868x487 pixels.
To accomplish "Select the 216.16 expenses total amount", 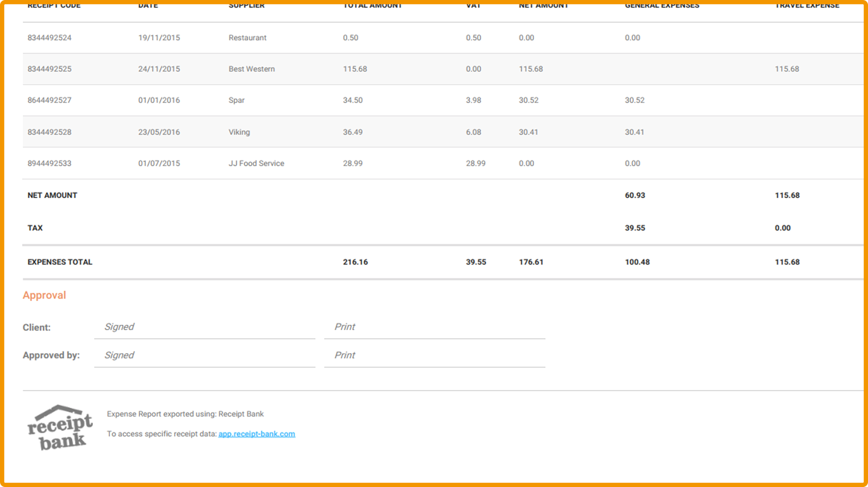I will click(355, 262).
